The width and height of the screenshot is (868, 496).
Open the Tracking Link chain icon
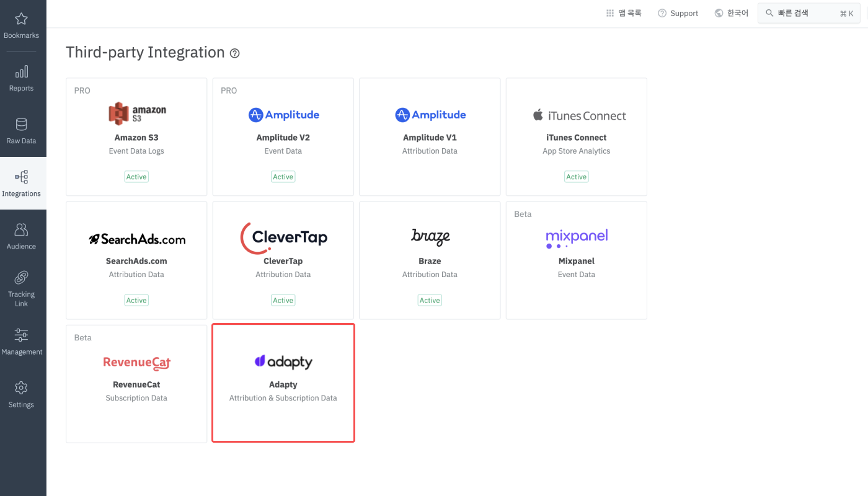21,278
